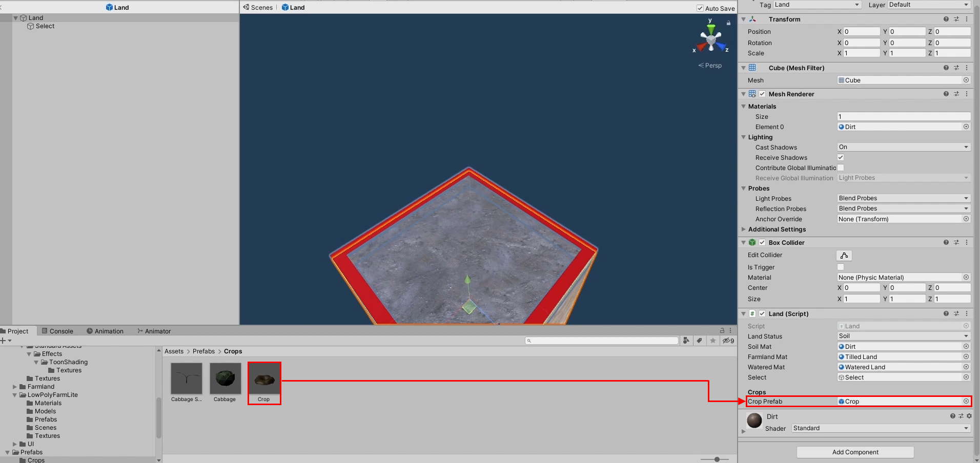
Task: Open the Cast Shadows dropdown
Action: click(903, 147)
